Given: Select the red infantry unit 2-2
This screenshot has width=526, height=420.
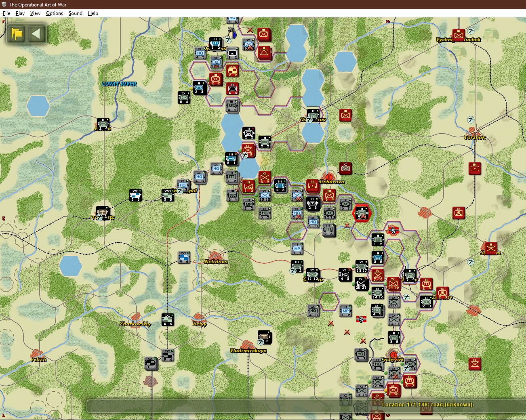Looking at the screenshot, I should pos(215,79).
